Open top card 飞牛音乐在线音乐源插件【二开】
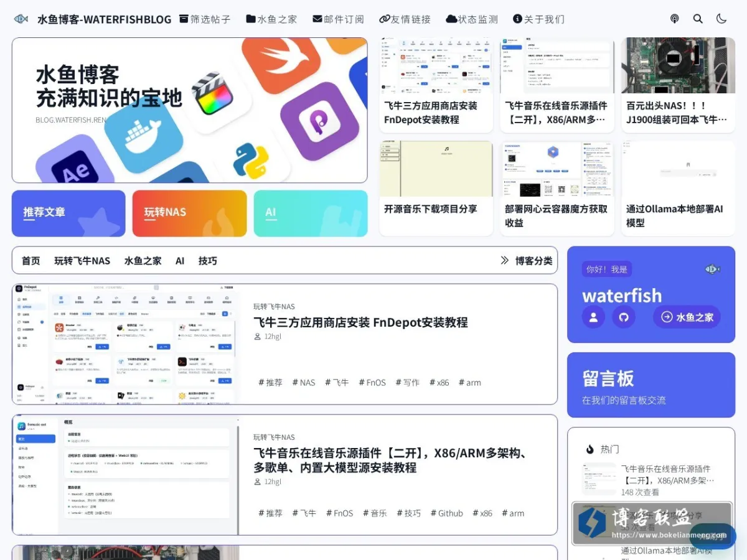The height and width of the screenshot is (560, 747). (x=557, y=85)
